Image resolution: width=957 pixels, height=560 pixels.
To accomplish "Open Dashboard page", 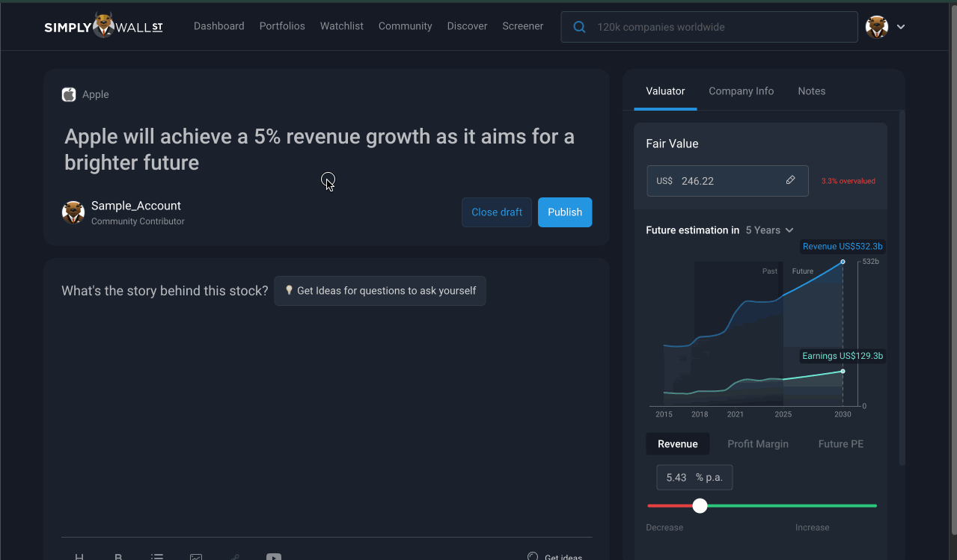I will 219,26.
